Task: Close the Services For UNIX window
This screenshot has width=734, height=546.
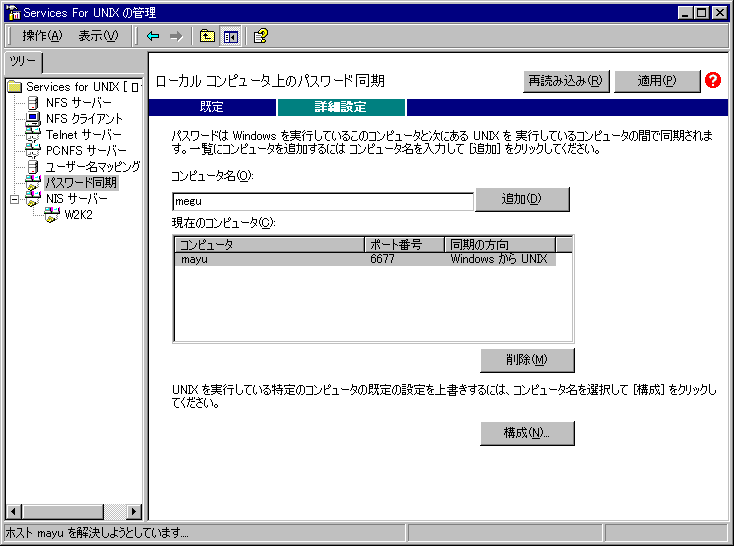Action: pyautogui.click(x=719, y=13)
